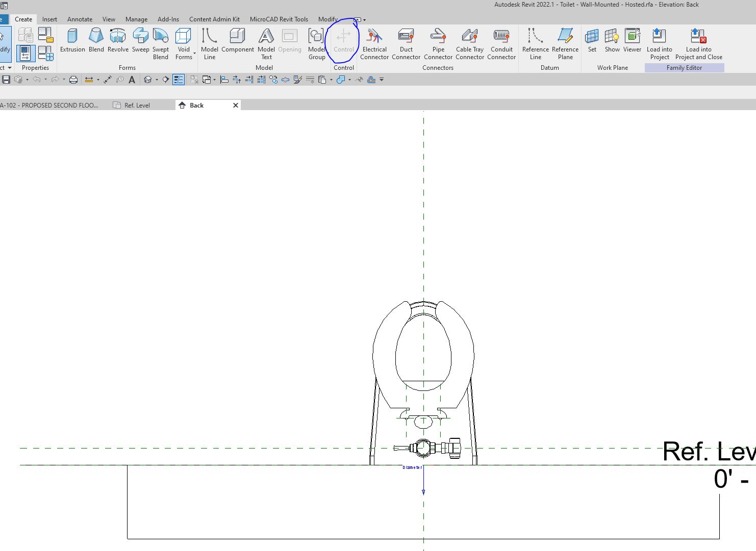756x551 pixels.
Task: Toggle the Viewer in Work Plane panel
Action: [632, 41]
